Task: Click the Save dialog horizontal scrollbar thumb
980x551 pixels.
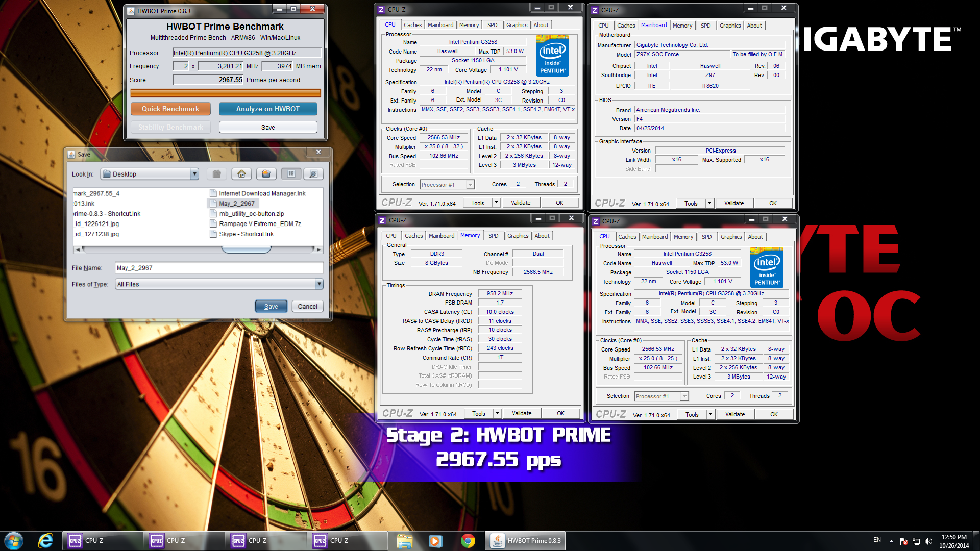Action: coord(246,249)
